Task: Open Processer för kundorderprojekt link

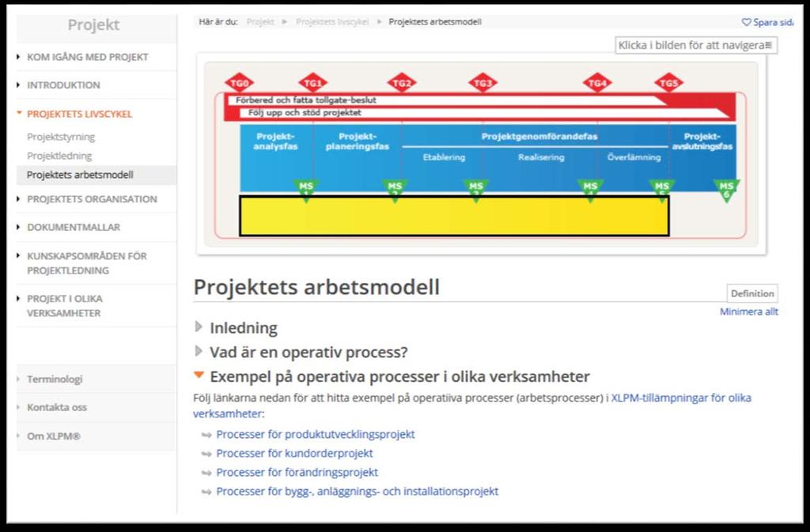Action: tap(294, 454)
